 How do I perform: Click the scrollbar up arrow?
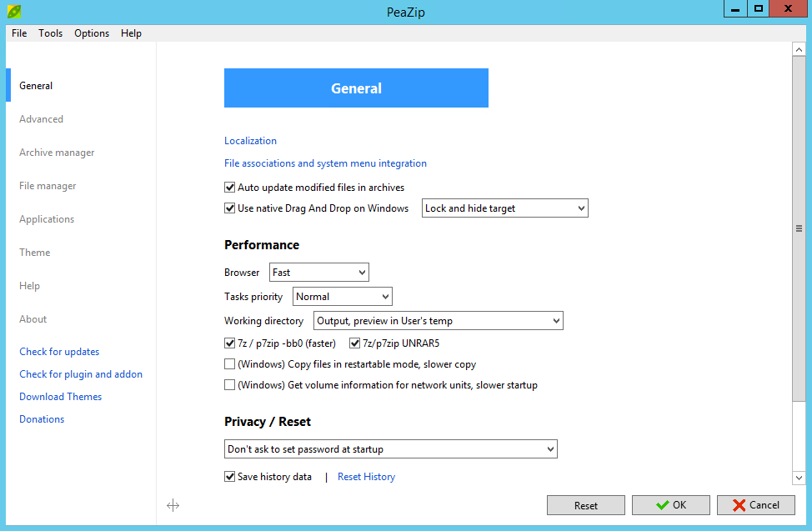(799, 50)
